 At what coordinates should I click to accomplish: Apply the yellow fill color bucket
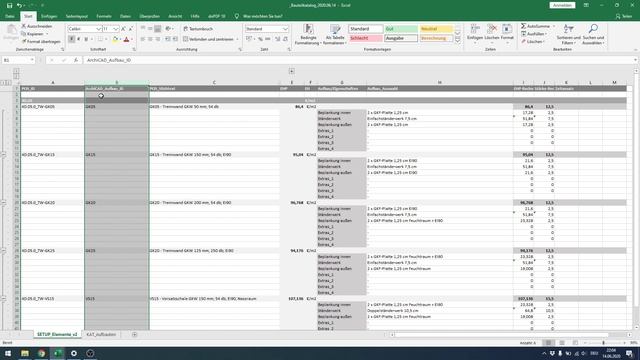pos(115,39)
